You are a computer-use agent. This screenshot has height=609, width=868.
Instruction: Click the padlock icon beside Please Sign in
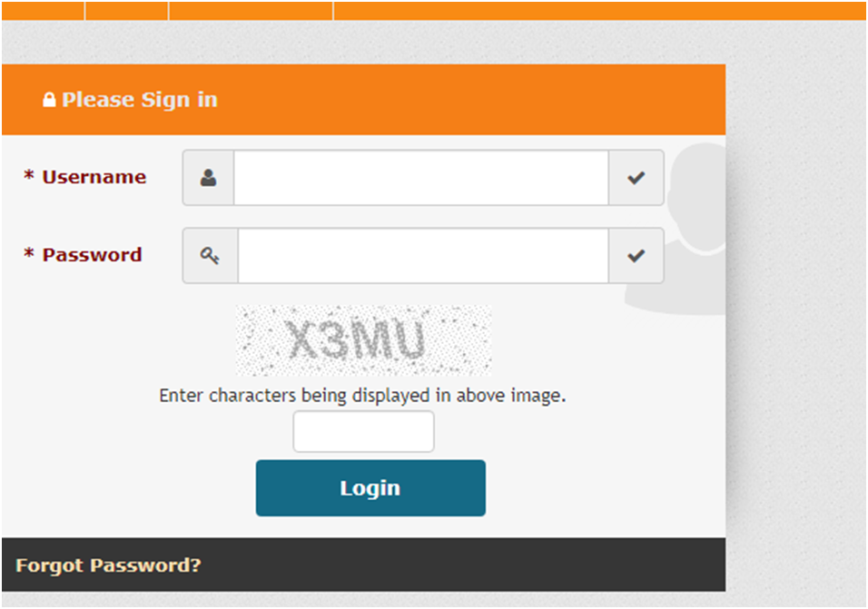click(x=49, y=100)
